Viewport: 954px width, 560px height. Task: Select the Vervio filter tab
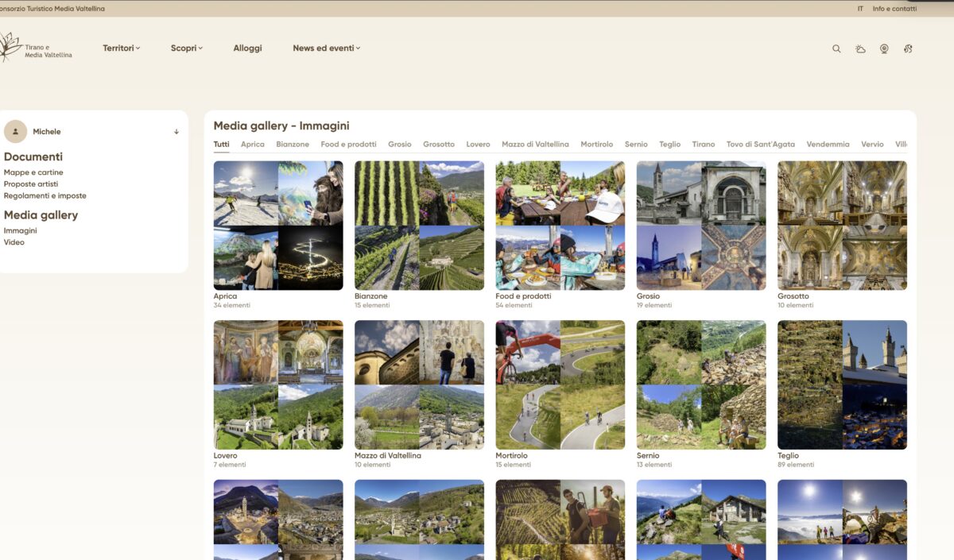pyautogui.click(x=872, y=145)
